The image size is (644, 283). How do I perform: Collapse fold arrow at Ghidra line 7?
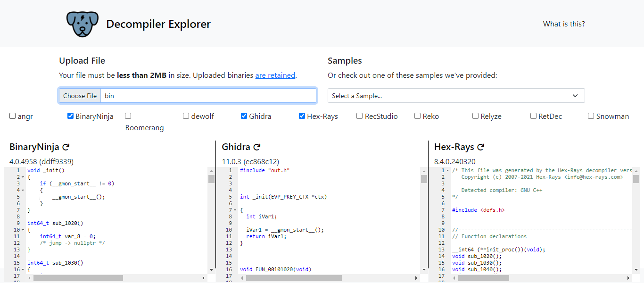tap(235, 210)
